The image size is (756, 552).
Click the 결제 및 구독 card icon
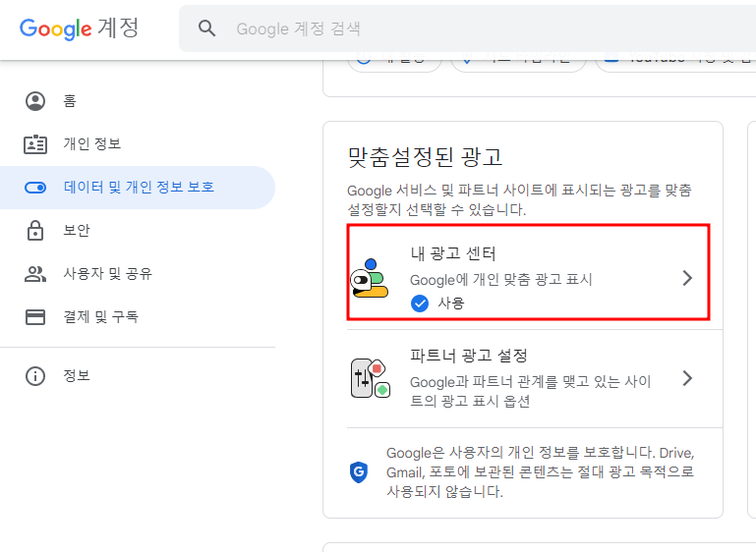tap(35, 317)
